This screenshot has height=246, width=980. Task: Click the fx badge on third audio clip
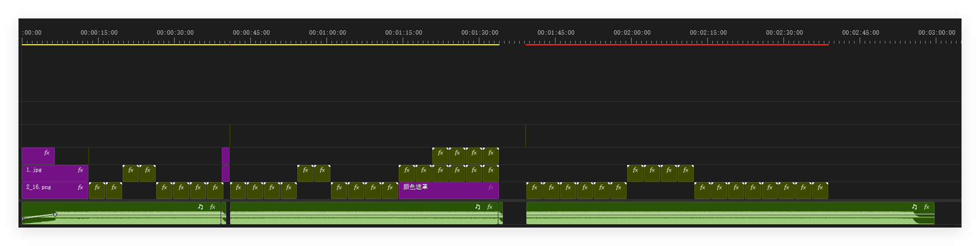(x=927, y=207)
